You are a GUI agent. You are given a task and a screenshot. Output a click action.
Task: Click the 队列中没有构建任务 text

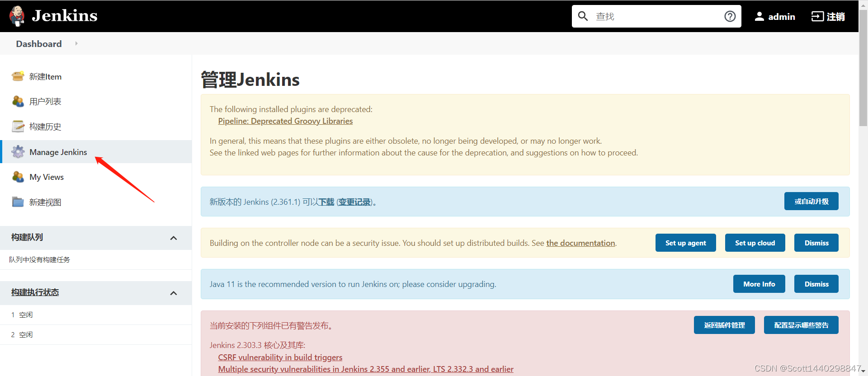(39, 260)
